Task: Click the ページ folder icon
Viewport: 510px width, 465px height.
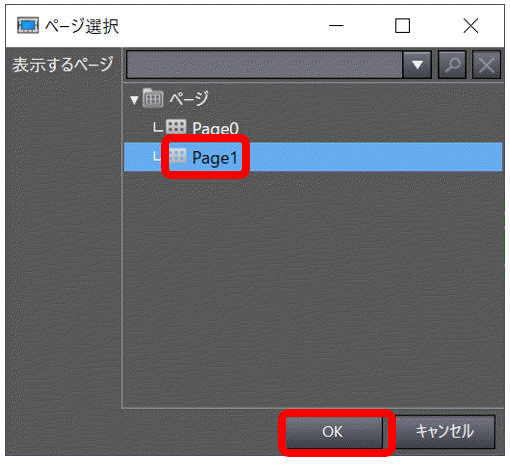Action: click(153, 98)
